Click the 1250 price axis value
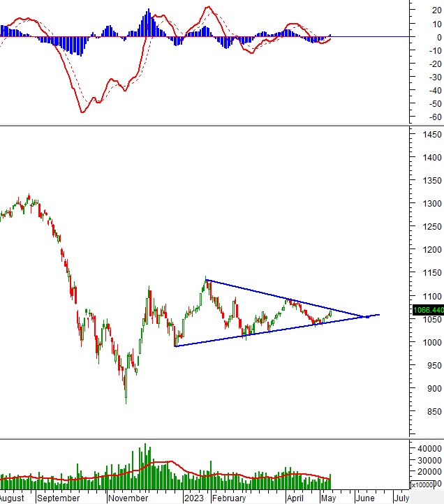The height and width of the screenshot is (504, 444). point(432,227)
